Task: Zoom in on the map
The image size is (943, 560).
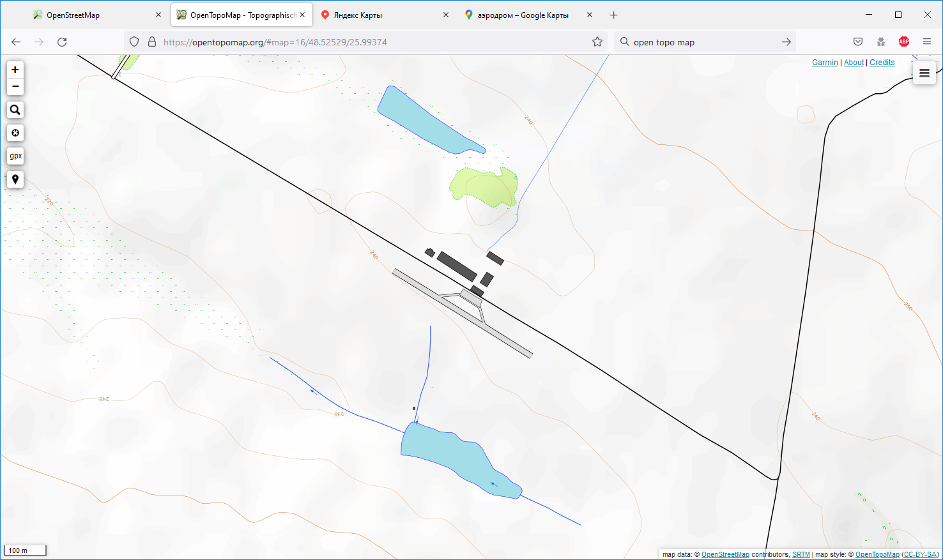Action: (15, 70)
